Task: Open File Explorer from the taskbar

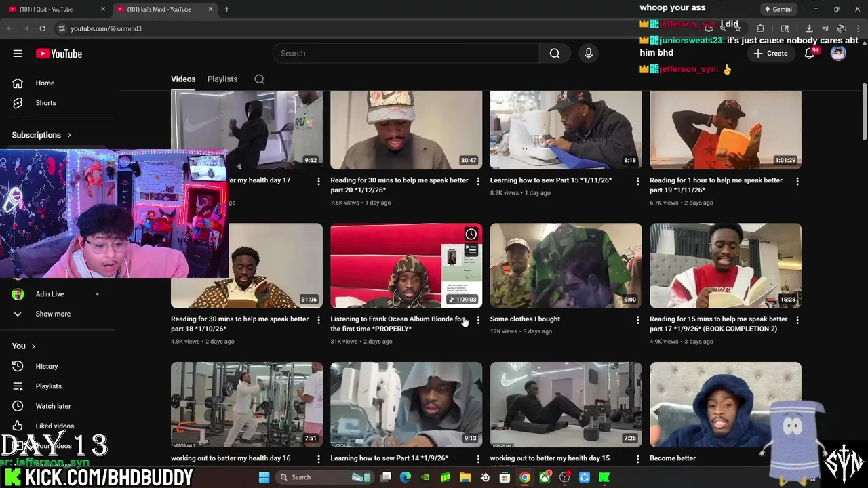Action: (x=465, y=477)
